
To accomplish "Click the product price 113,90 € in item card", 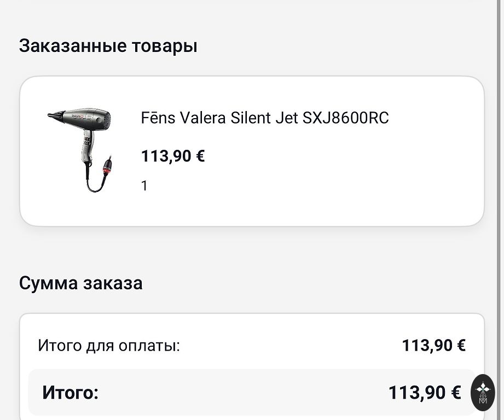I will click(x=173, y=156).
